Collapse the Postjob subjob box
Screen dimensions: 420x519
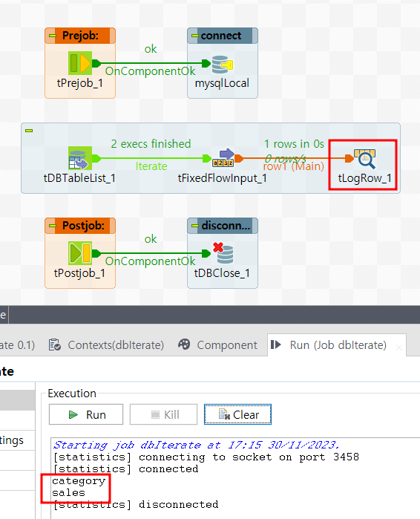[x=52, y=226]
